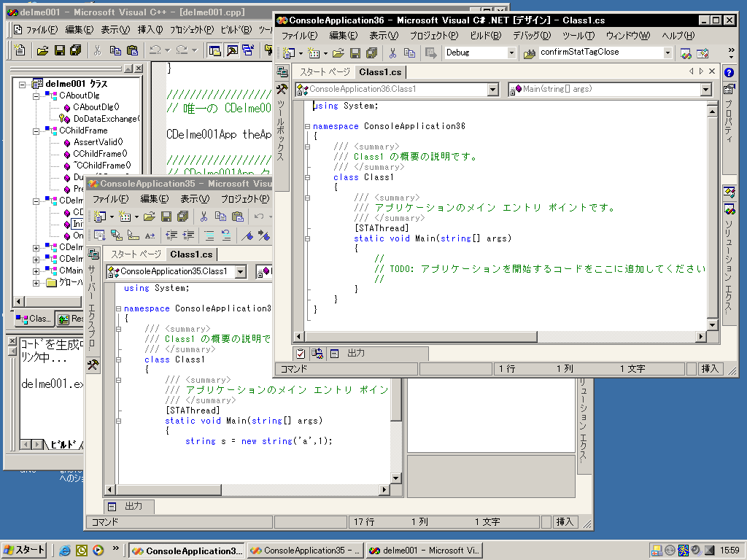Click the checkbox icon in the output toolbar
Image resolution: width=747 pixels, height=560 pixels.
click(301, 353)
